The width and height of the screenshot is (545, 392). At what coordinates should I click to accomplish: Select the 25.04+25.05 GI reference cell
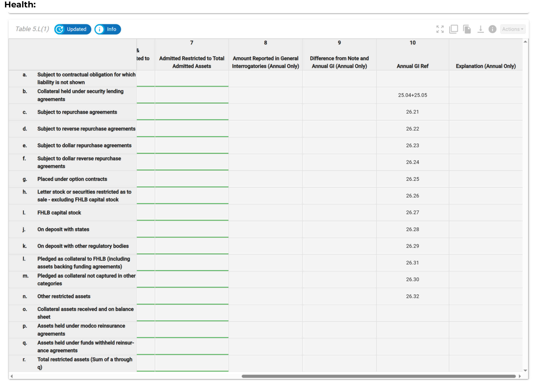click(x=412, y=95)
